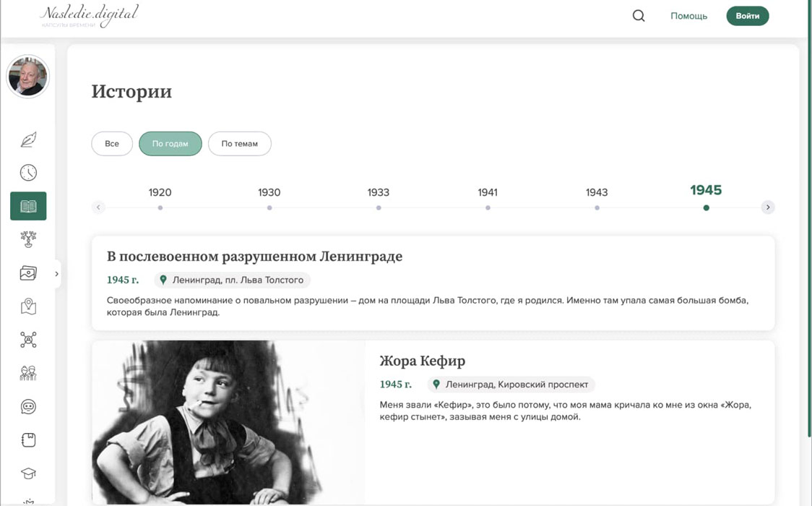
Task: Open the clock timeline sidebar icon
Action: (x=28, y=173)
